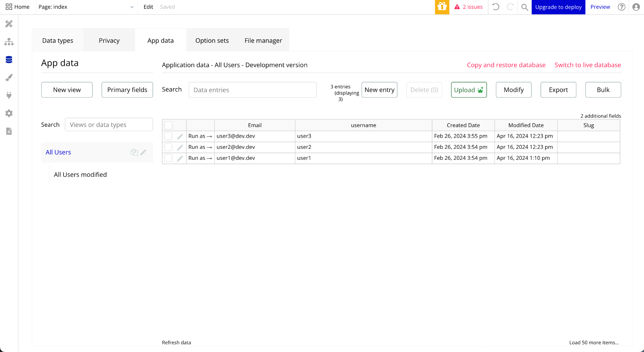Click the orange gift icon
The height and width of the screenshot is (352, 644).
(442, 7)
